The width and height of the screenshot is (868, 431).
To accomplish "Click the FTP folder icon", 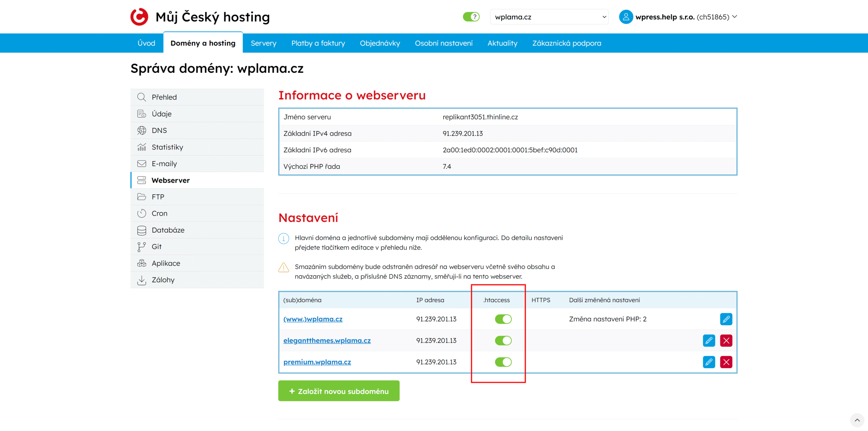I will [x=141, y=197].
